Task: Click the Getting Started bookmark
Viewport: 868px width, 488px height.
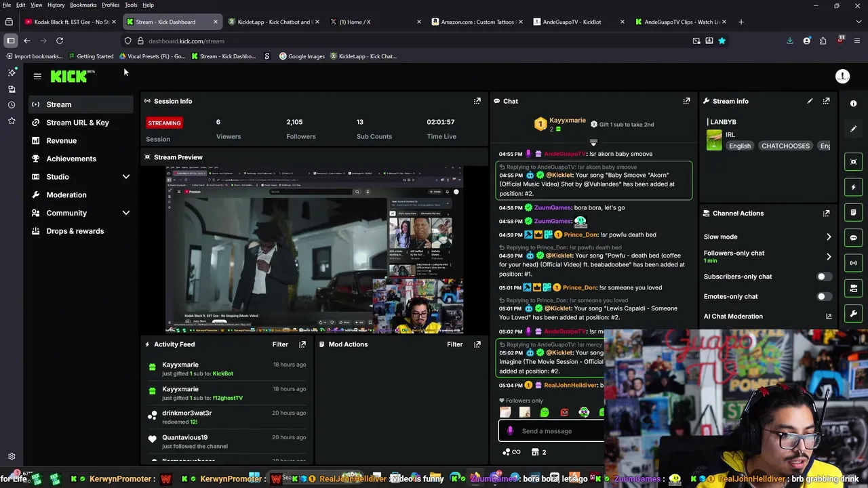Action: (x=90, y=56)
